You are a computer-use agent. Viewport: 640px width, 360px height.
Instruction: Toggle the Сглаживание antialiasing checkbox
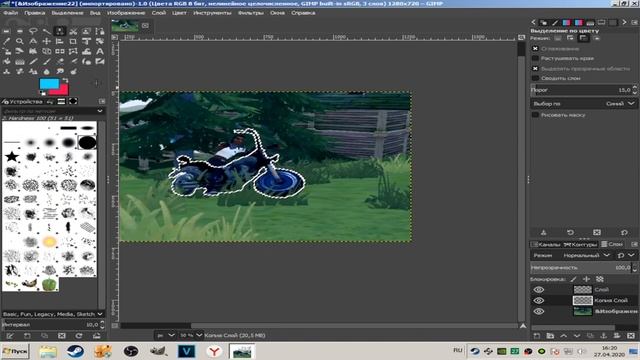click(x=536, y=49)
